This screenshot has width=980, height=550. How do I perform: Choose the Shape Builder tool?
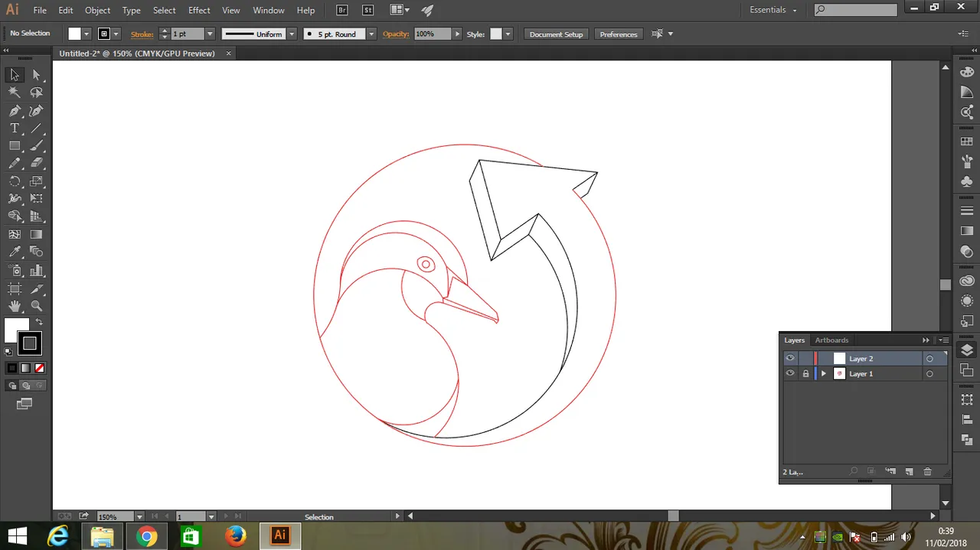[x=15, y=216]
